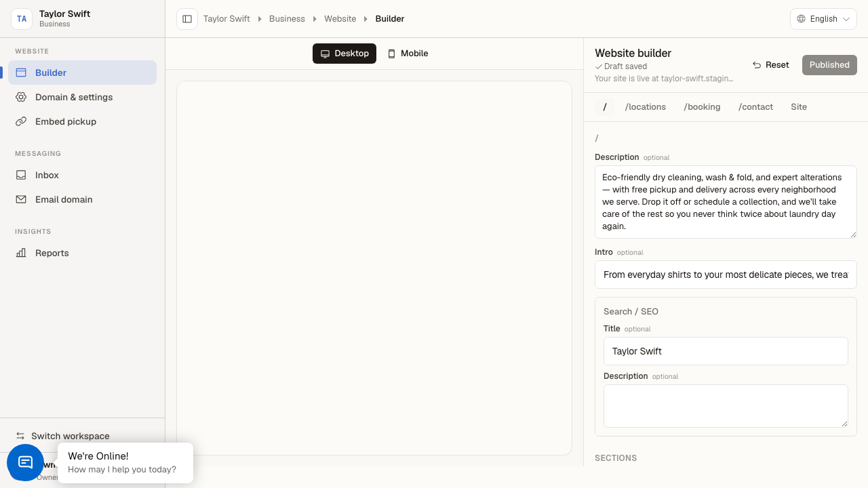Click the Embed pickup link icon
The width and height of the screenshot is (868, 488).
pos(21,121)
